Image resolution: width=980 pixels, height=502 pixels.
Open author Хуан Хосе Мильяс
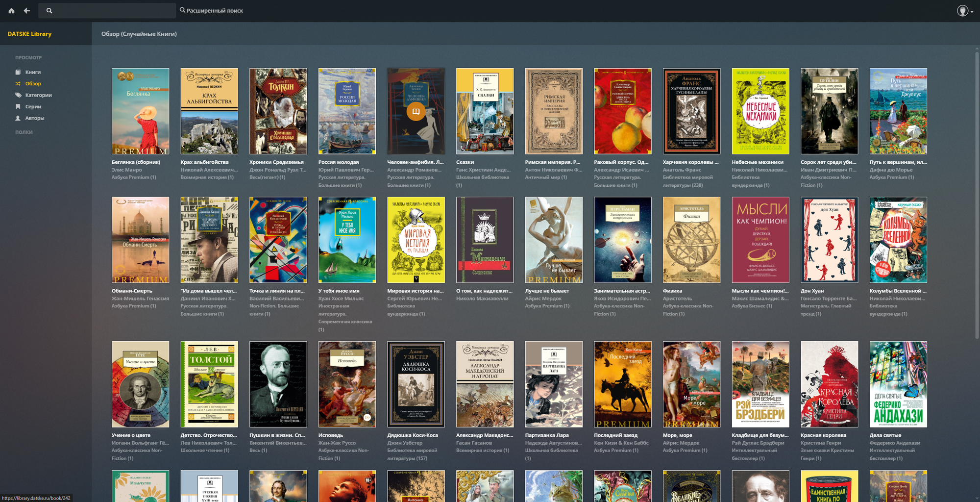coord(341,299)
